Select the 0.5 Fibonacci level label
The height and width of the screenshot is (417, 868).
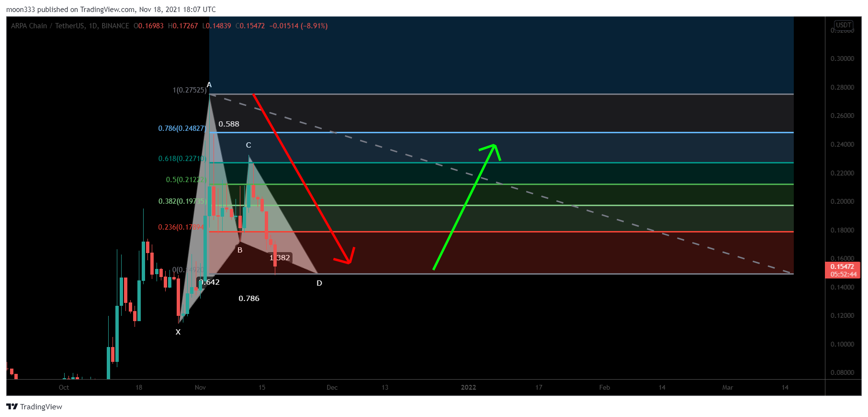(x=186, y=180)
